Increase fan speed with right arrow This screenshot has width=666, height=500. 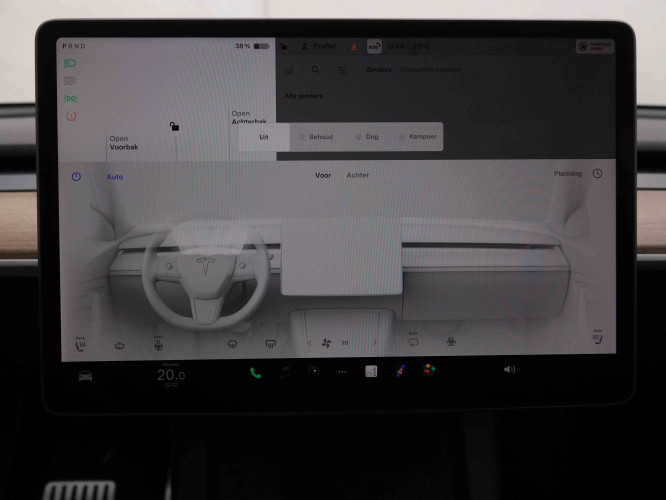(x=375, y=343)
